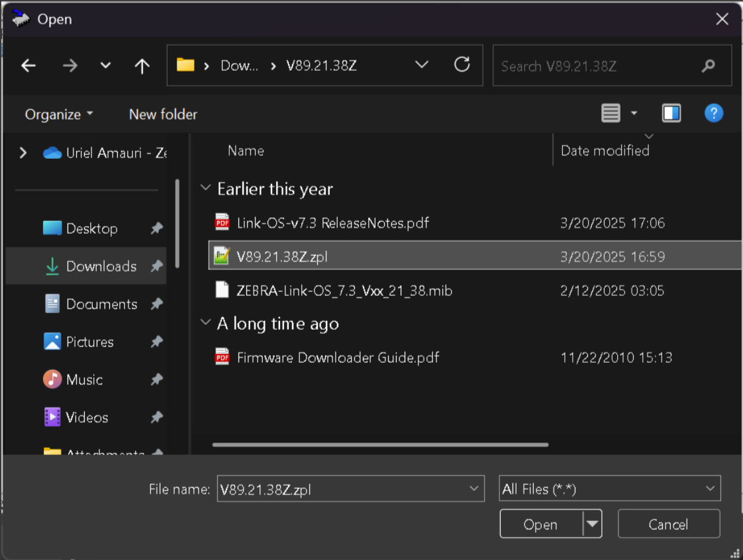Click the Dow... breadcrumb segment
The height and width of the screenshot is (560, 743).
(x=239, y=66)
